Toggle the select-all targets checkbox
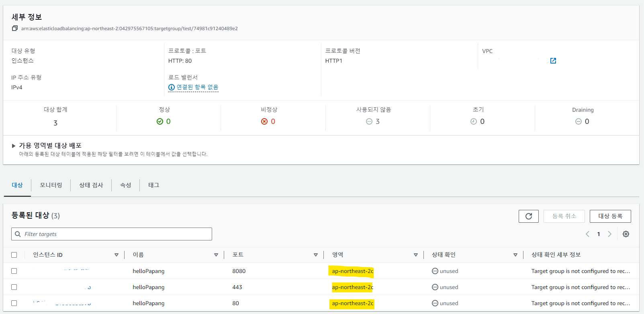The height and width of the screenshot is (314, 644). tap(14, 255)
